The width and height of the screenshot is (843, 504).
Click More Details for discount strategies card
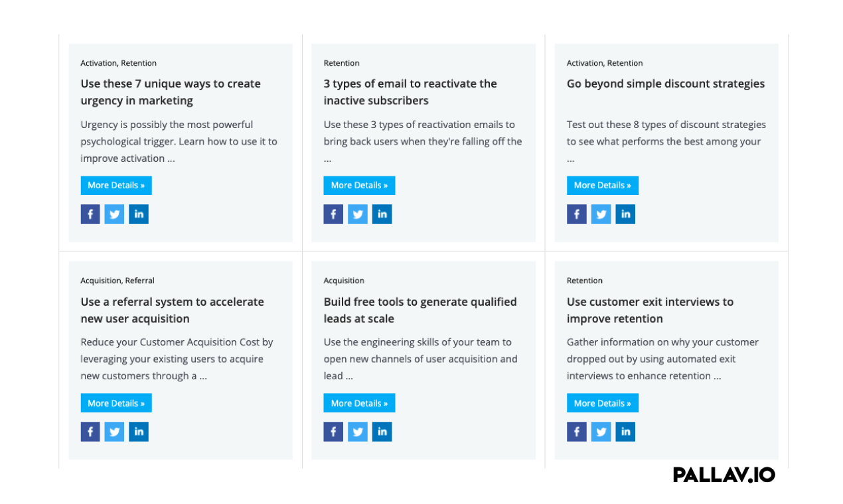(602, 185)
